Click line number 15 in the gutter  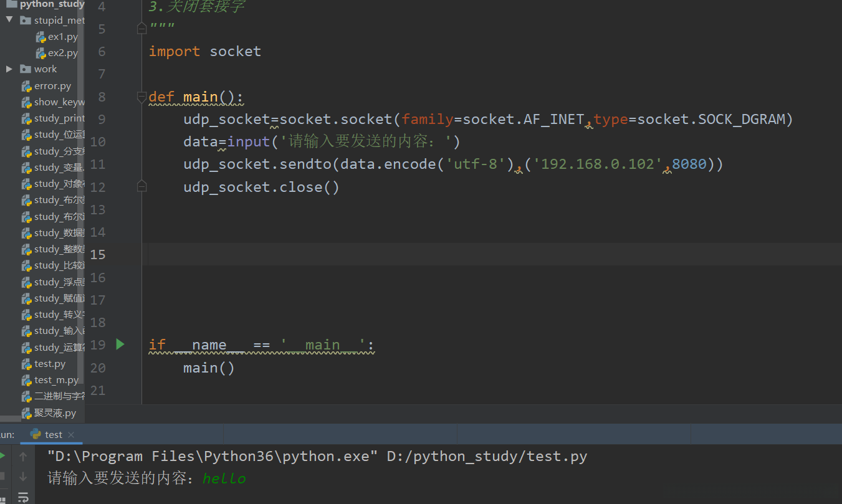coord(98,254)
